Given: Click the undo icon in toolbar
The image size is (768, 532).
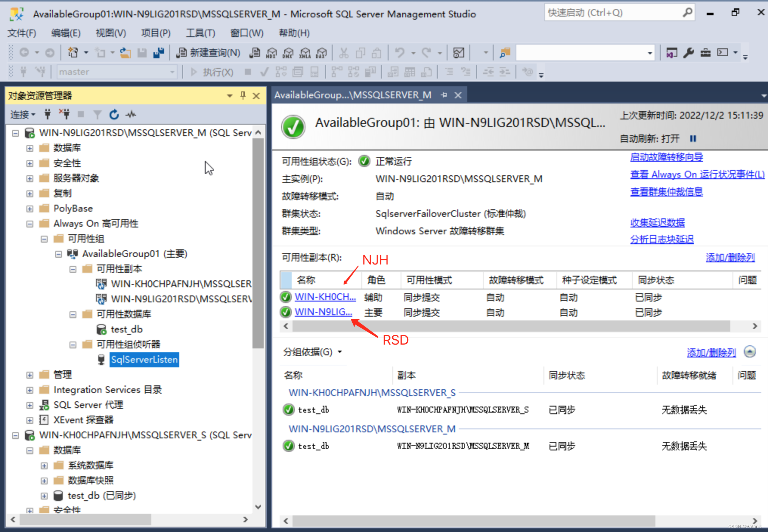Looking at the screenshot, I should (400, 53).
